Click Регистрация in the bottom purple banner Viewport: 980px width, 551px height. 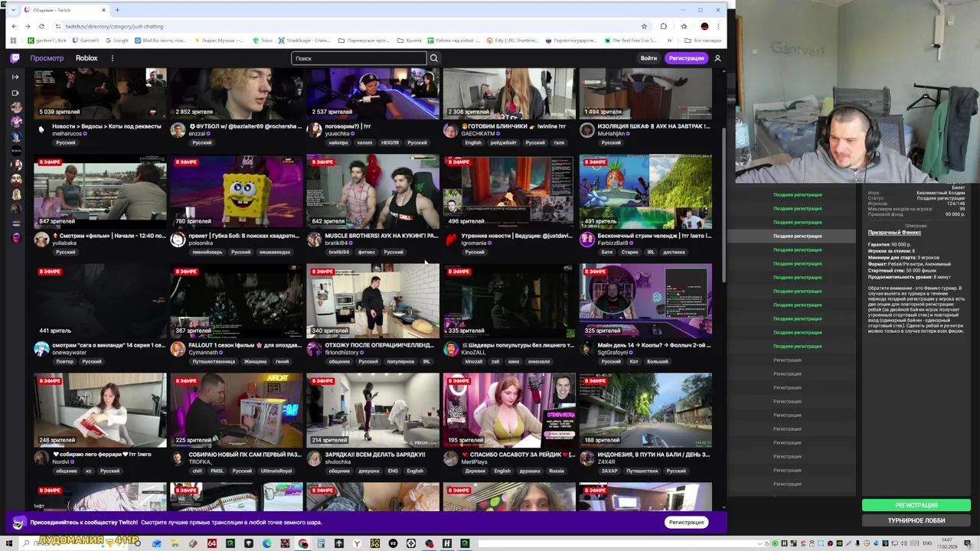click(x=686, y=522)
